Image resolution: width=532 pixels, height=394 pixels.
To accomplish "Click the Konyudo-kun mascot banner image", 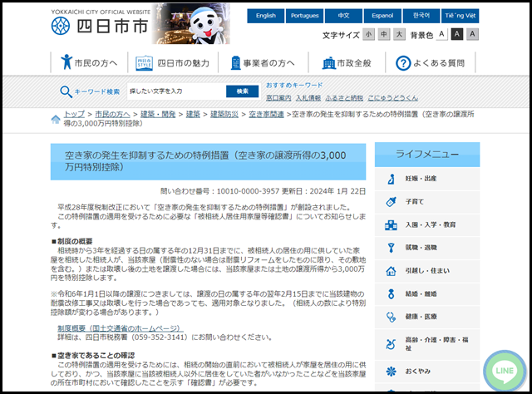I will point(190,24).
